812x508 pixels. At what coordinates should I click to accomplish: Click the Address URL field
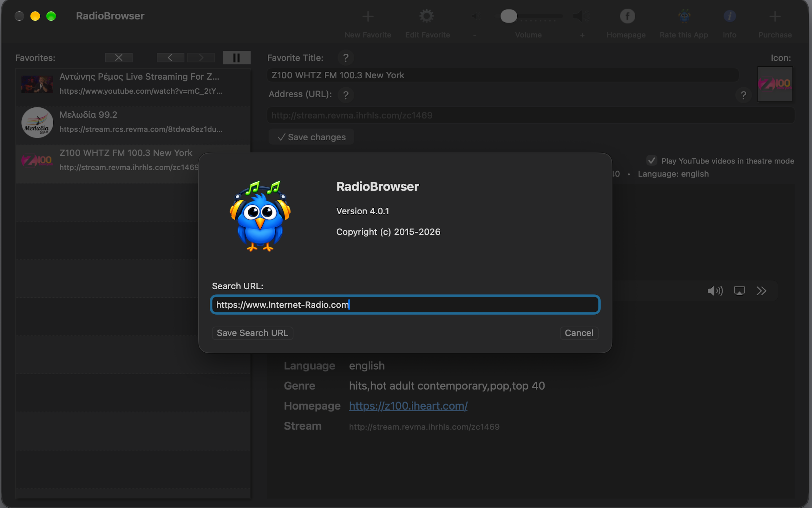click(531, 115)
